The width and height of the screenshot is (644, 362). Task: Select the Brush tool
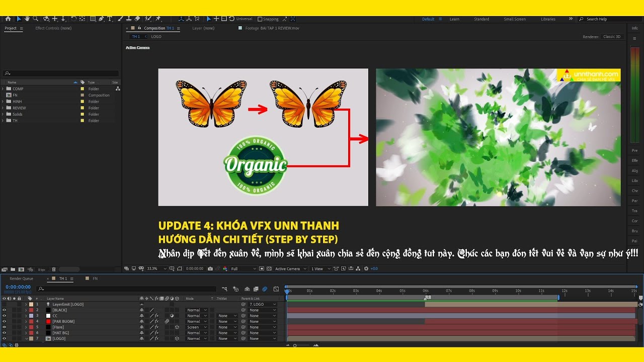click(121, 19)
